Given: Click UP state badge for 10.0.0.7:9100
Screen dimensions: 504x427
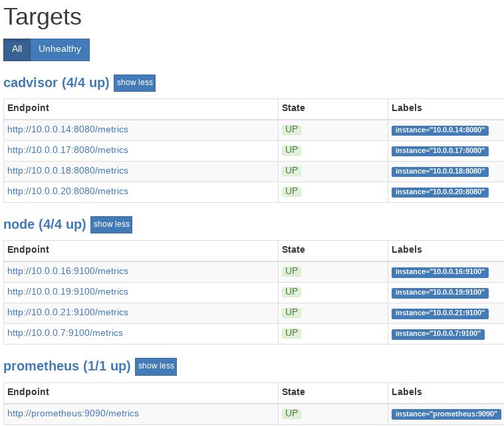Looking at the screenshot, I should pyautogui.click(x=291, y=333).
